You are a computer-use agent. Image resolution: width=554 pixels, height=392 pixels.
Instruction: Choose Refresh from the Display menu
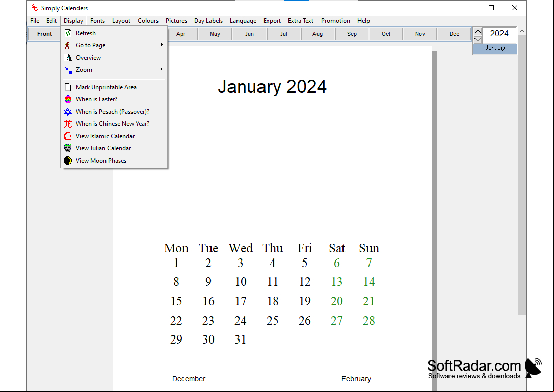tap(114, 33)
